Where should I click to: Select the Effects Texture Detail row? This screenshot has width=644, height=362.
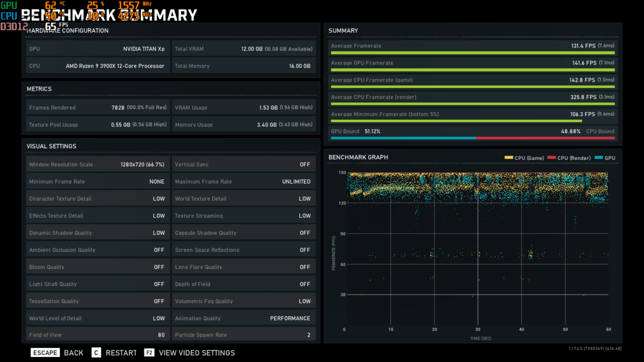pyautogui.click(x=98, y=216)
